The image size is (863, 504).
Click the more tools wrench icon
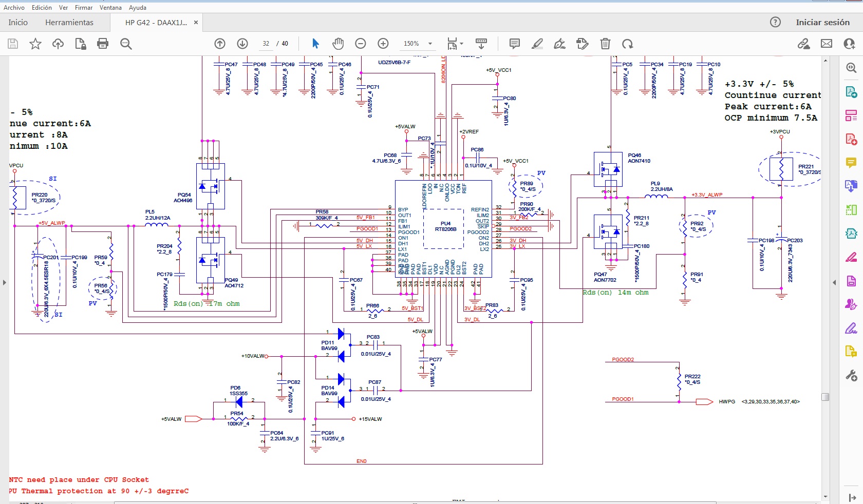(851, 376)
